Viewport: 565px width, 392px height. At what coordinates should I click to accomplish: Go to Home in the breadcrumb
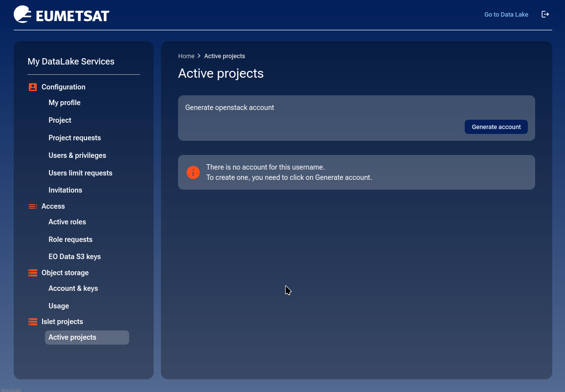(186, 56)
